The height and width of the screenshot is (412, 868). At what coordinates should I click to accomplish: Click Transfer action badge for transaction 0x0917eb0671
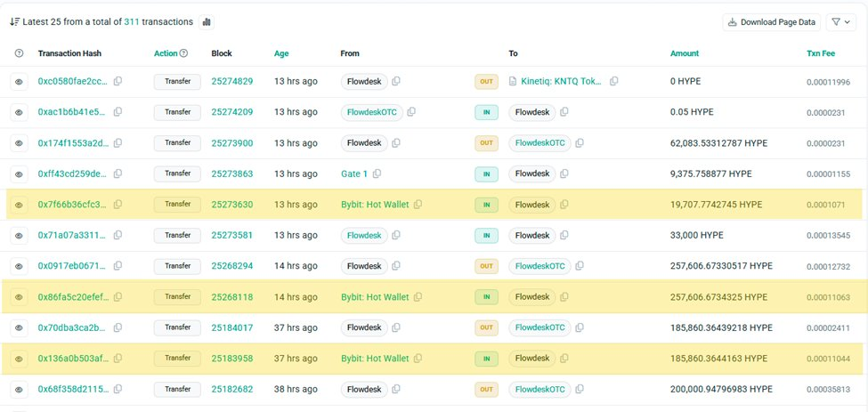177,266
